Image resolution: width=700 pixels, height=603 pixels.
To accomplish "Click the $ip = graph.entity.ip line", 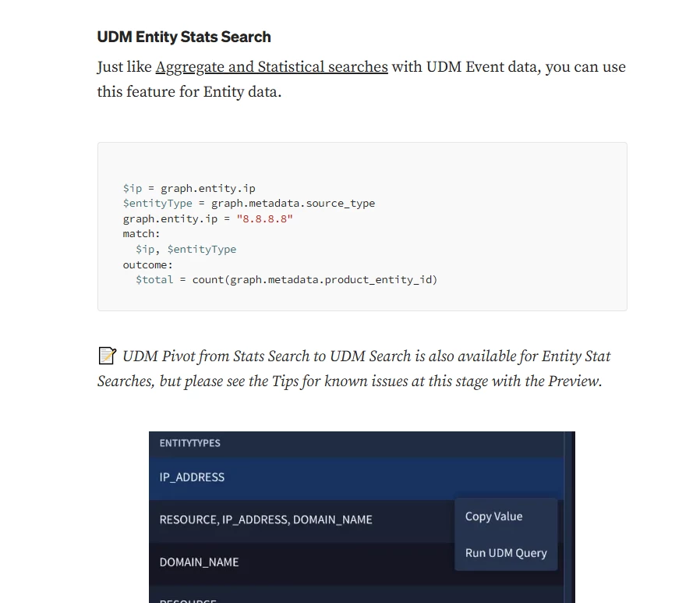I will click(x=189, y=189).
